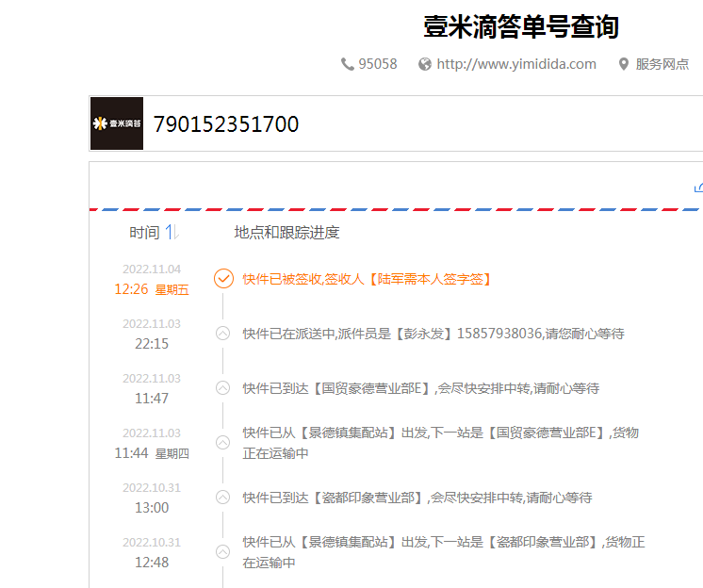703x588 pixels.
Task: Click the timeline marker for 2022.11.03 22:15
Action: pyautogui.click(x=222, y=334)
